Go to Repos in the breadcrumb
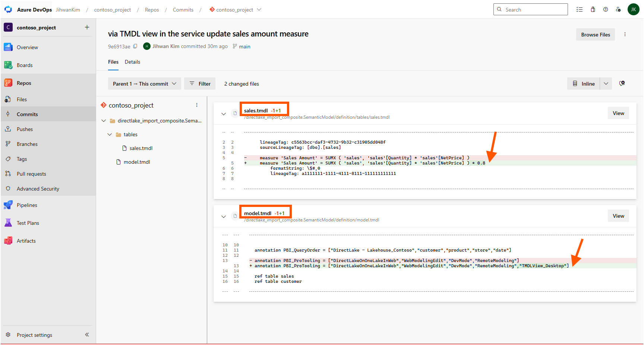 [152, 10]
